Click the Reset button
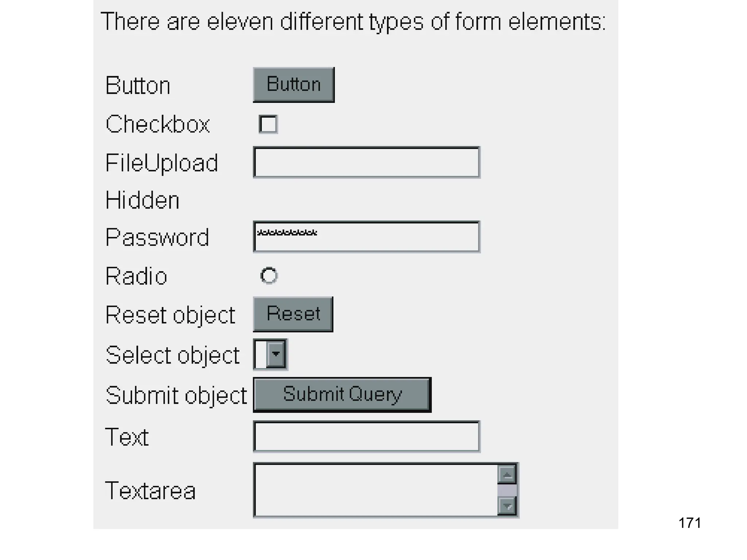The image size is (747, 560). pyautogui.click(x=293, y=314)
